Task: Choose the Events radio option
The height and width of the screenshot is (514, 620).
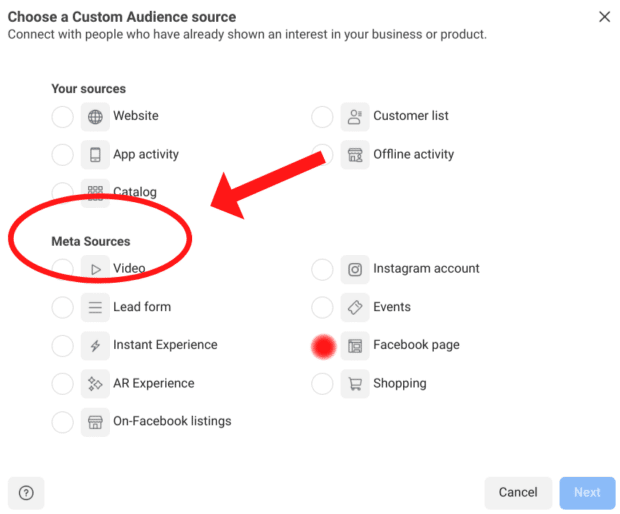Action: pos(322,307)
